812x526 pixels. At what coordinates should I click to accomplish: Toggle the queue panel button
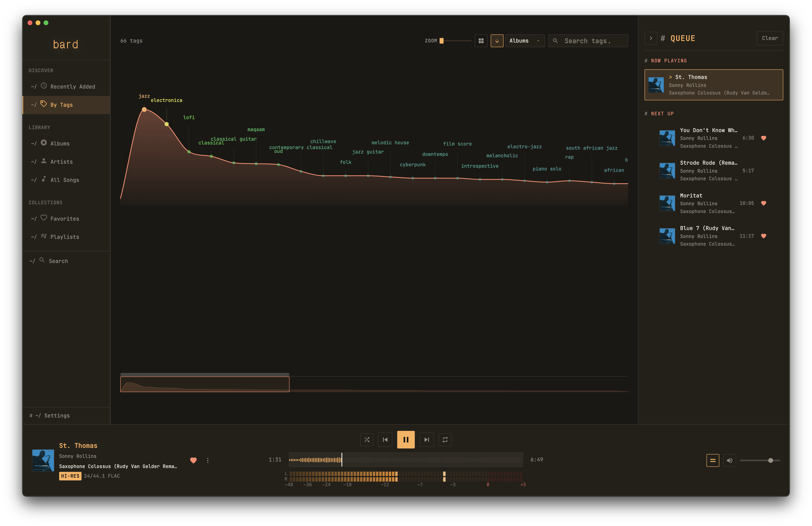click(x=712, y=460)
